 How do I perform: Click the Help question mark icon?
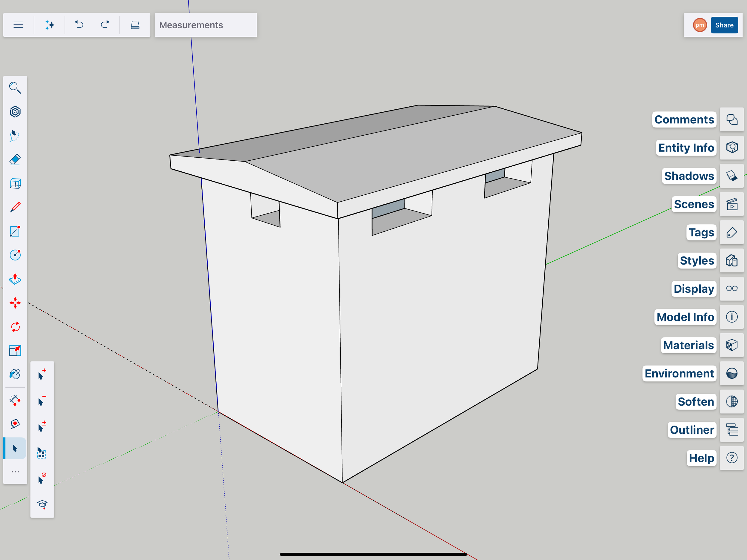(731, 458)
